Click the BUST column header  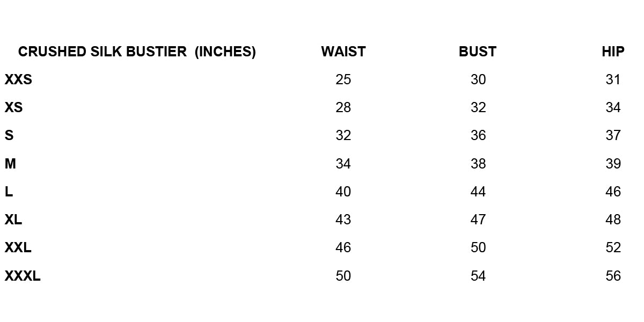point(478,52)
